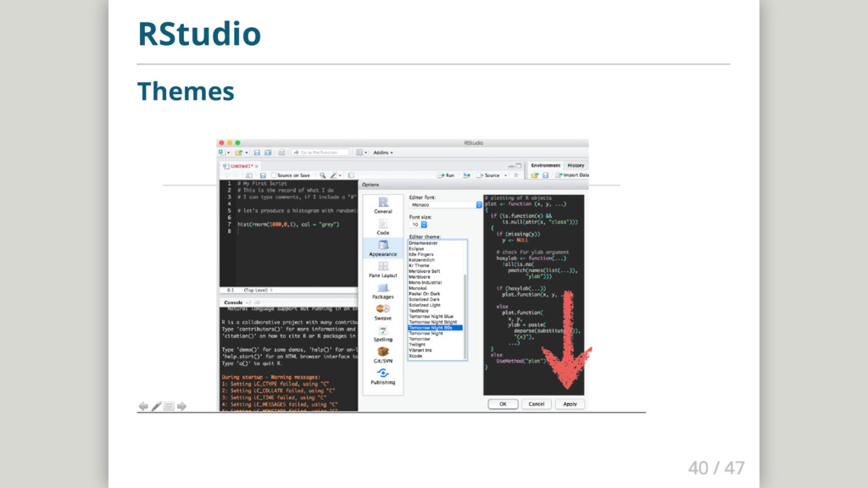
Task: Open the Publishing options category
Action: click(x=382, y=377)
